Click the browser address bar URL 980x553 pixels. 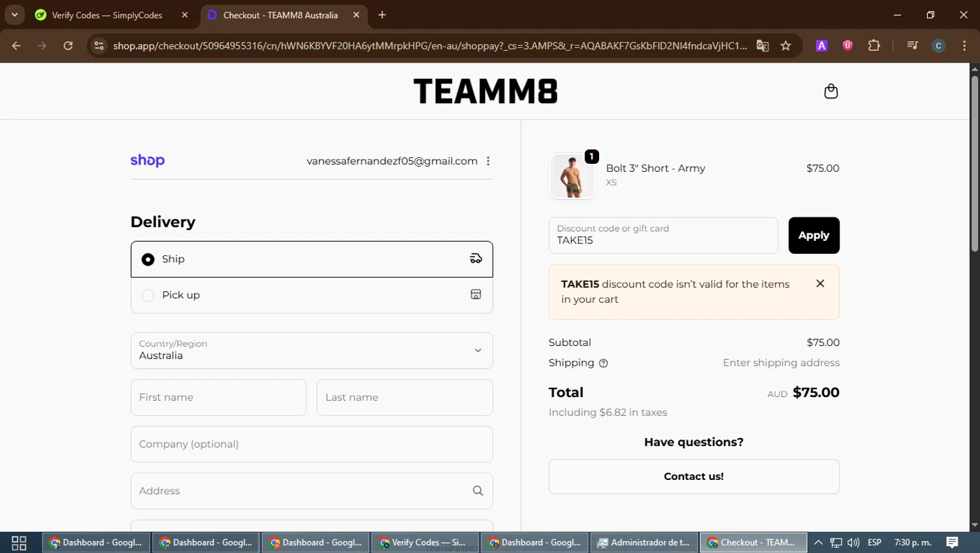[x=430, y=46]
